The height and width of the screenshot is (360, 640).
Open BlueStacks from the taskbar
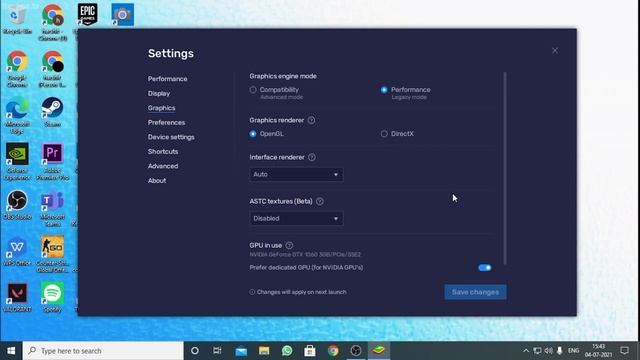(379, 351)
